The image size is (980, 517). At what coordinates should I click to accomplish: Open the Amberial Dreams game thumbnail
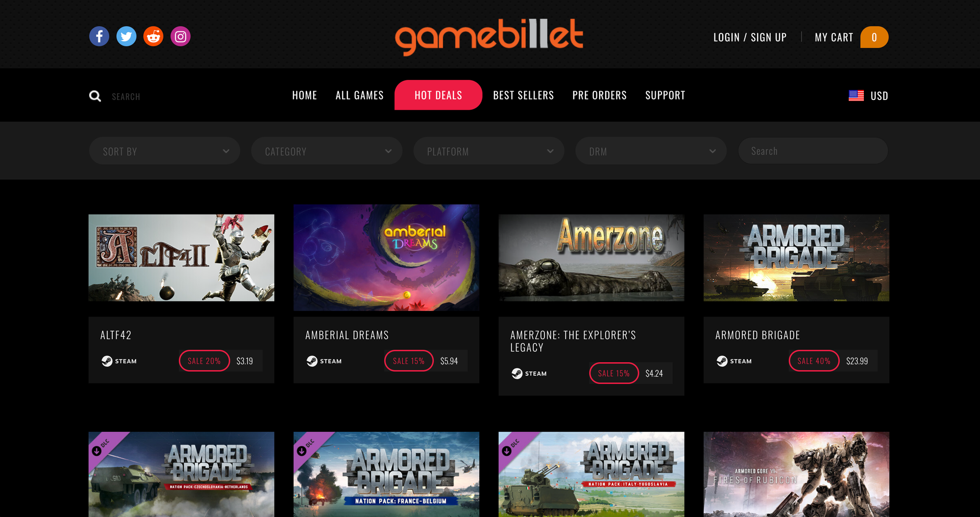click(386, 258)
